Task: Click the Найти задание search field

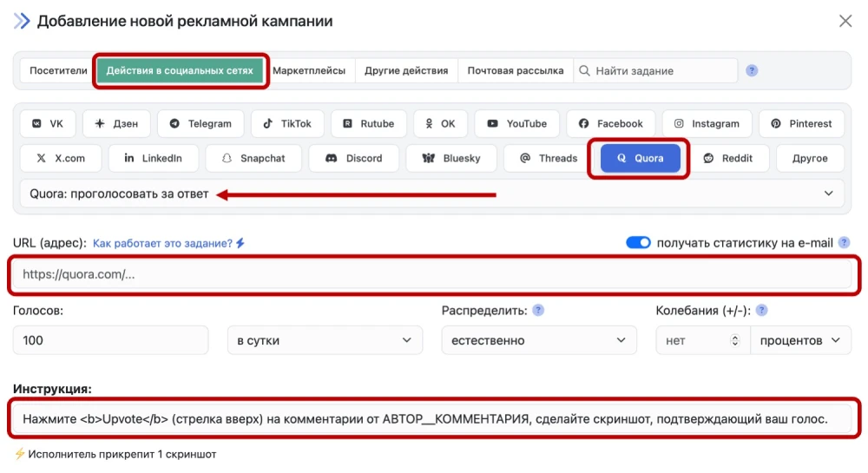Action: click(656, 71)
